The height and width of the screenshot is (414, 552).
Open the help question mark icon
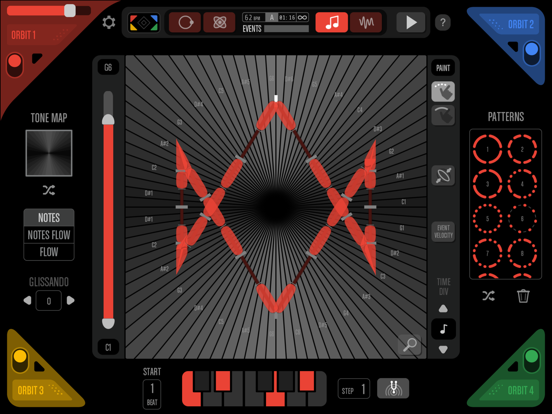click(443, 23)
